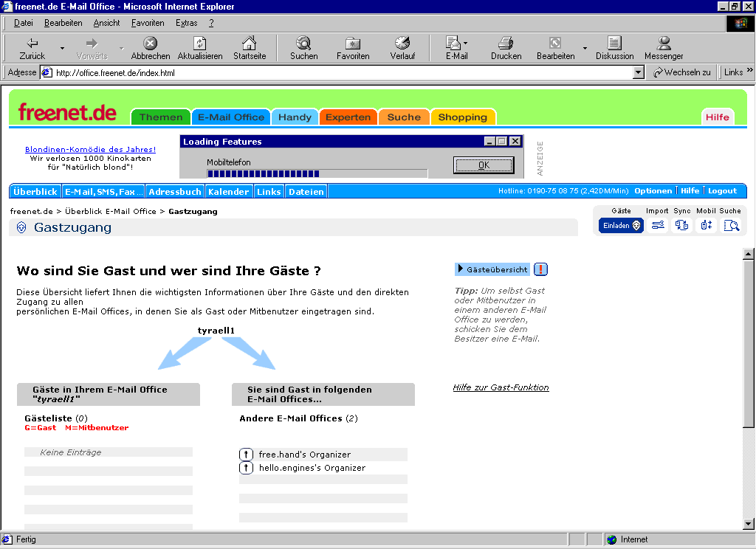
Task: Open the ? help menu
Action: [x=211, y=23]
